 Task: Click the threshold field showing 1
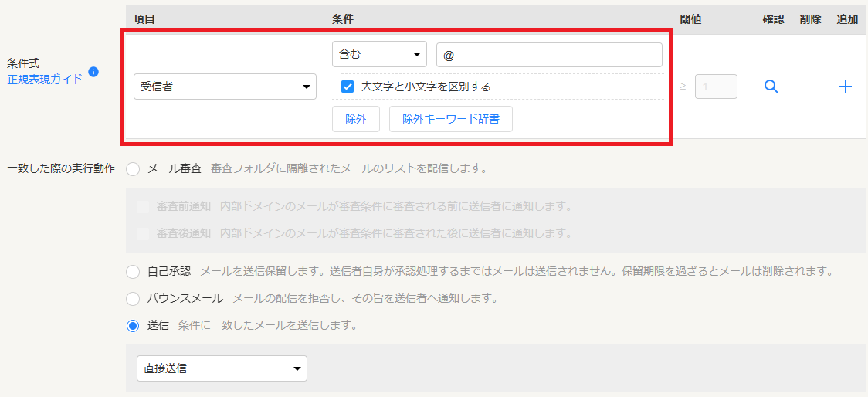click(x=717, y=87)
